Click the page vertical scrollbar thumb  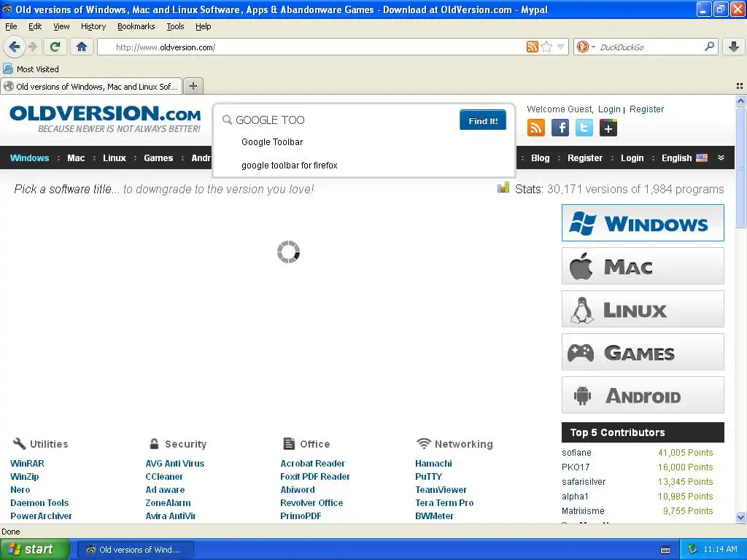click(x=740, y=168)
